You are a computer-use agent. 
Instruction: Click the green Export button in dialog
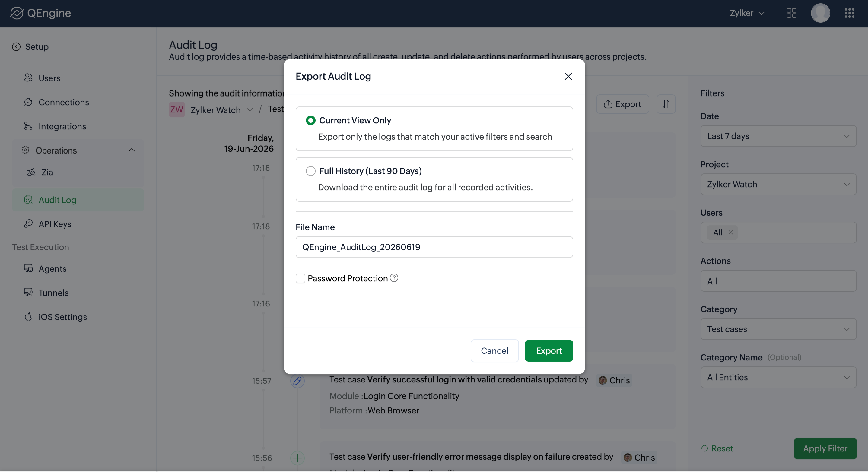[x=548, y=351]
